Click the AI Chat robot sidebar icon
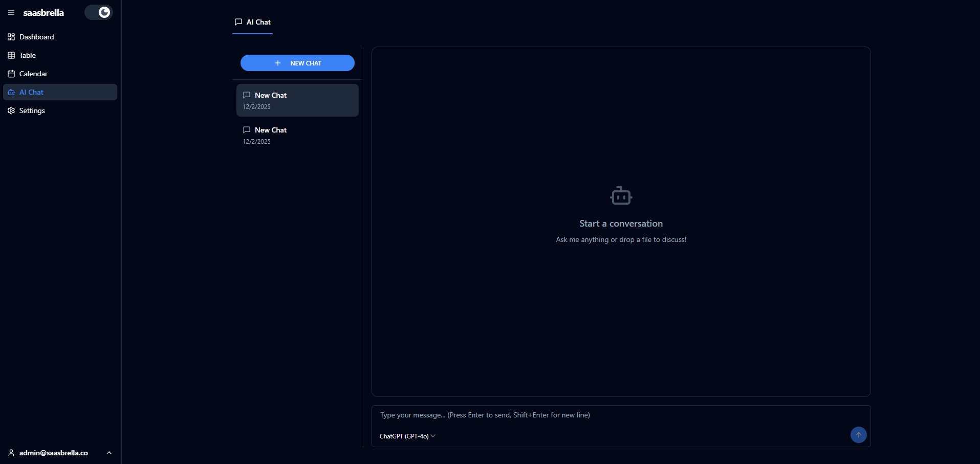The width and height of the screenshot is (980, 464). tap(11, 92)
